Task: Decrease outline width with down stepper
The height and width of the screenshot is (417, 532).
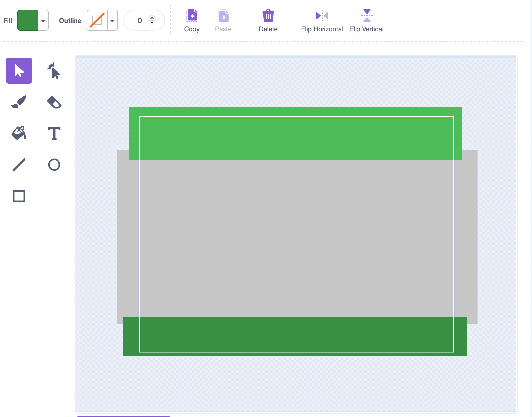Action: [152, 23]
